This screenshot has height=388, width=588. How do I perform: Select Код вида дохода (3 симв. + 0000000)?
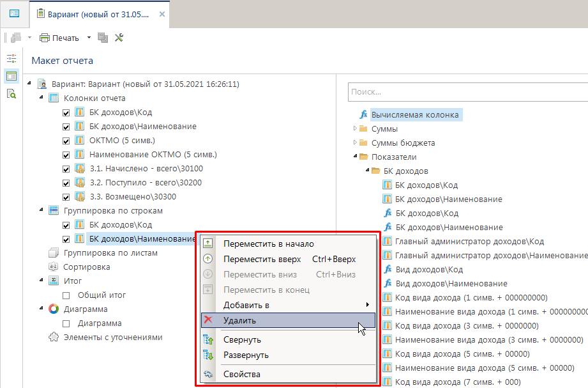[x=467, y=325]
